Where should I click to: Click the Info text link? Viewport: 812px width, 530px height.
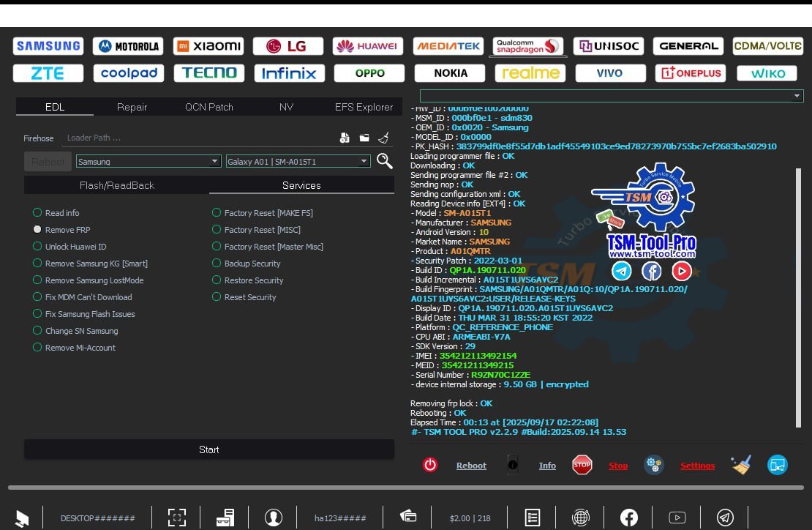tap(547, 466)
